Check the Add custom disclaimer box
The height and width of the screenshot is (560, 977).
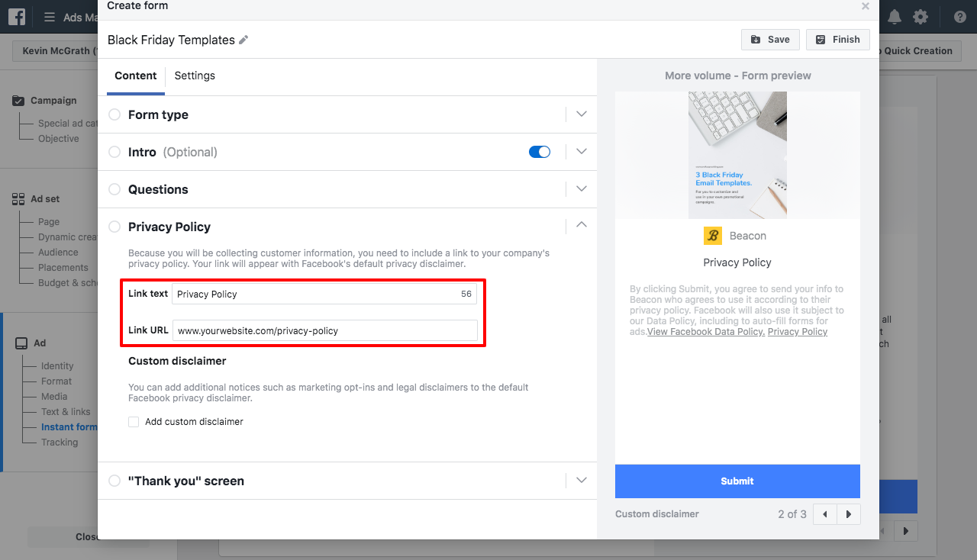134,421
